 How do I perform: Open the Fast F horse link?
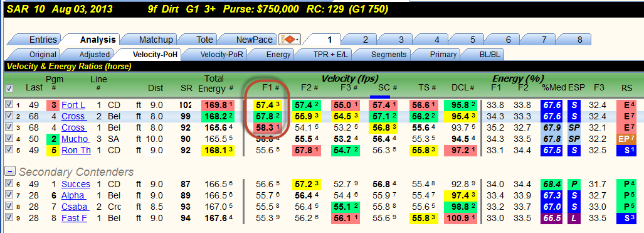(x=74, y=218)
